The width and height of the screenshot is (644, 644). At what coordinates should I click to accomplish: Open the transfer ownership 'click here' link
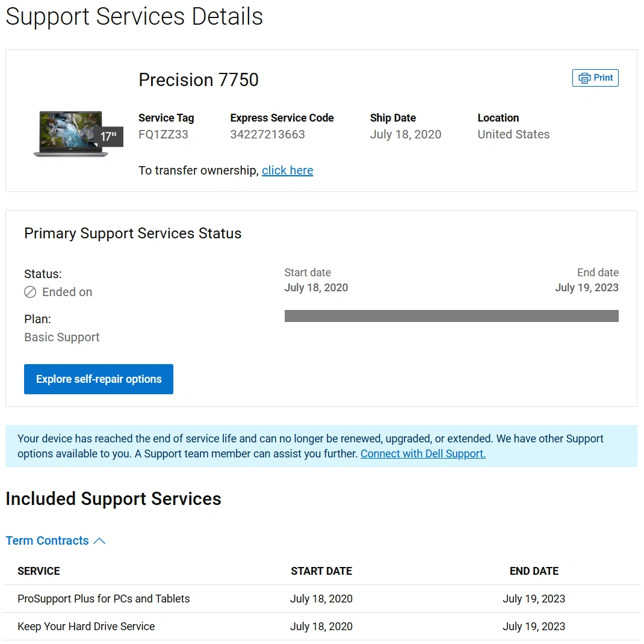(x=287, y=170)
